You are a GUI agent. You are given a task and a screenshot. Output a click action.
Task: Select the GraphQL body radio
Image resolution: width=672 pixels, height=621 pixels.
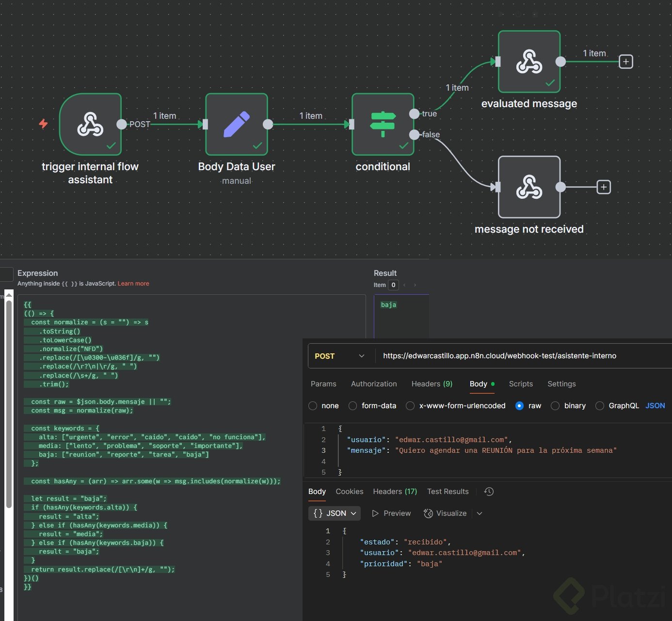click(600, 406)
